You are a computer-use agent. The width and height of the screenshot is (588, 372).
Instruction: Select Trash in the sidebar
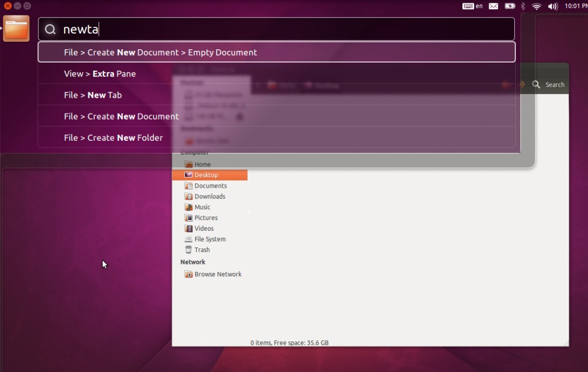[202, 250]
